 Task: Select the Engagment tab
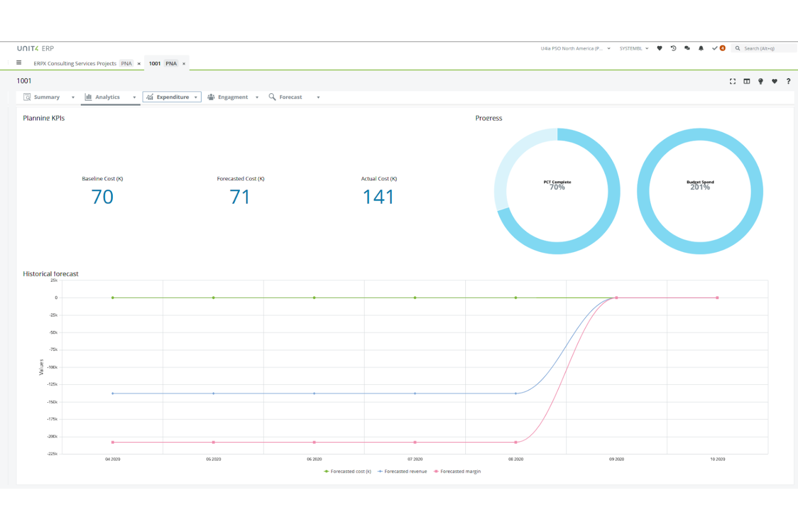click(x=233, y=97)
